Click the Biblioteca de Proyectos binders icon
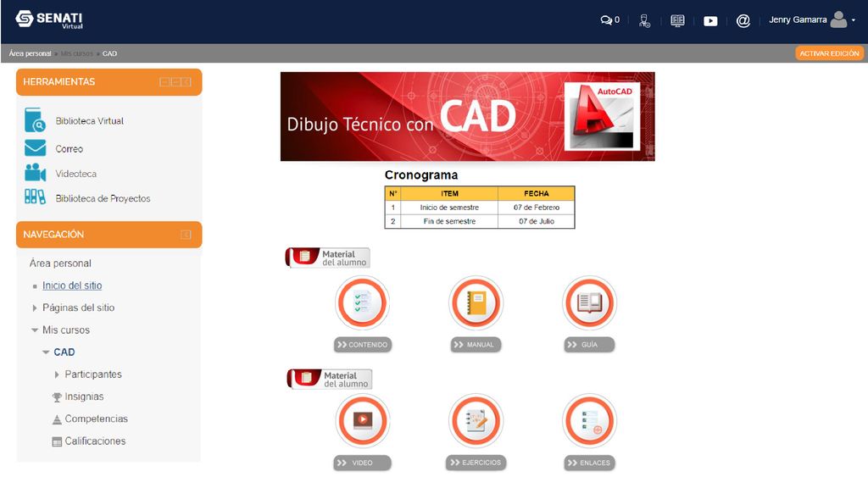 (35, 197)
